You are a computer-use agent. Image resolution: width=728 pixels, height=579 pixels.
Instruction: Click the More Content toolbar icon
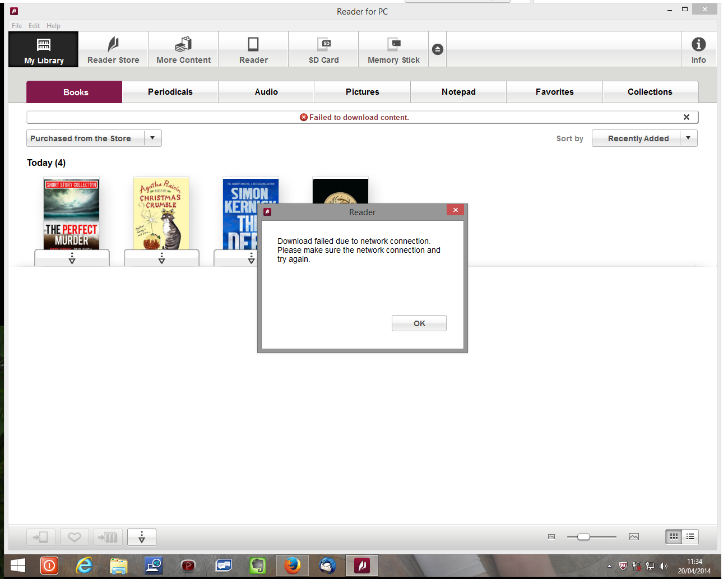click(x=183, y=49)
